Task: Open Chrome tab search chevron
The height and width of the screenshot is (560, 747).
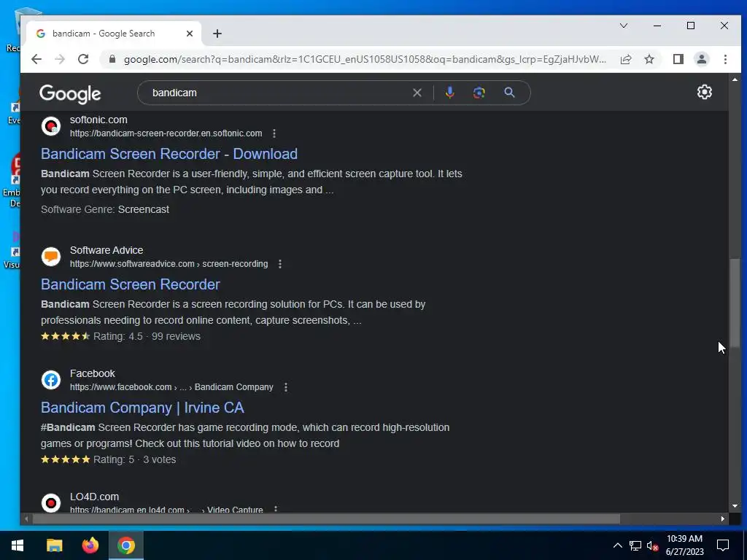Action: tap(623, 26)
